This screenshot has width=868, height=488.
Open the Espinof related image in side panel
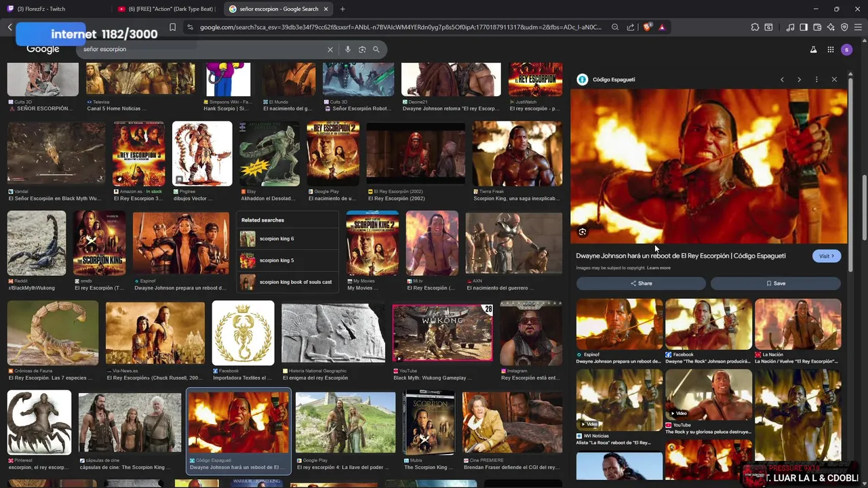tap(619, 325)
